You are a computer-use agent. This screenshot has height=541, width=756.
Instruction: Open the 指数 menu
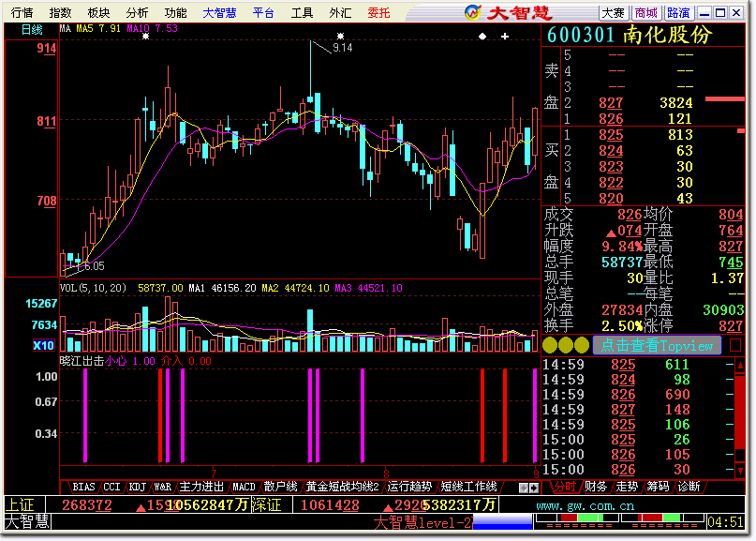tap(60, 12)
